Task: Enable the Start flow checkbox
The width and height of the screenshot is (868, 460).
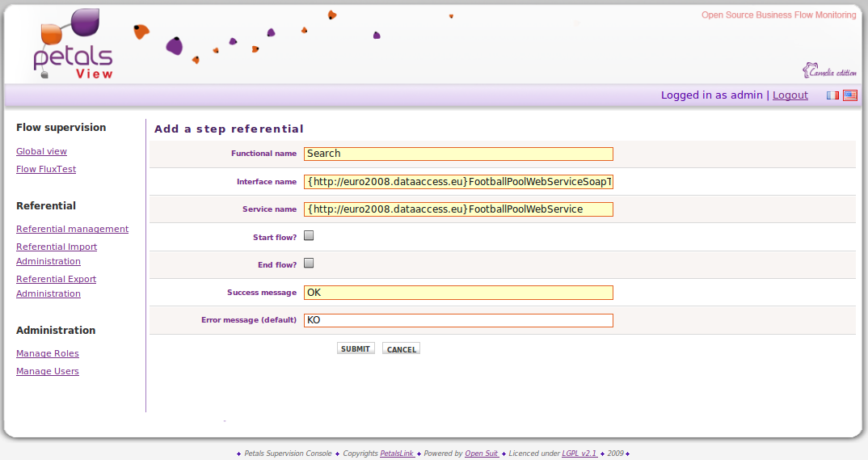Action: pos(309,236)
